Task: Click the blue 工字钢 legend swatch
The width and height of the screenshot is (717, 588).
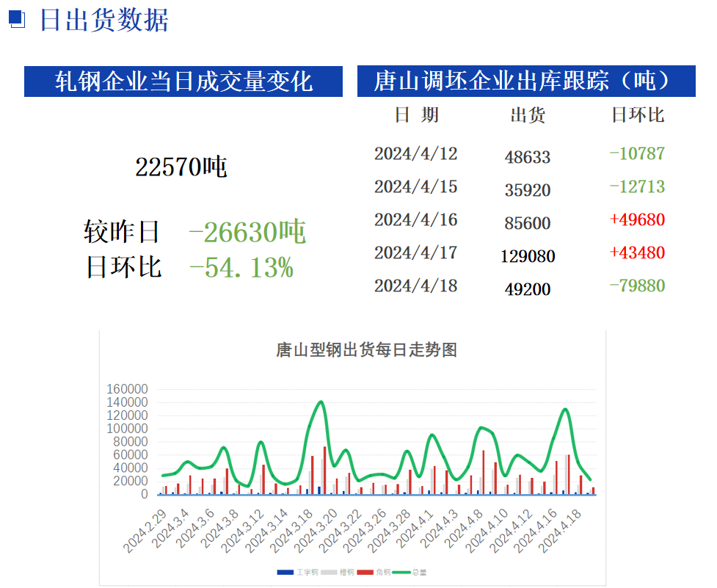Action: (285, 572)
